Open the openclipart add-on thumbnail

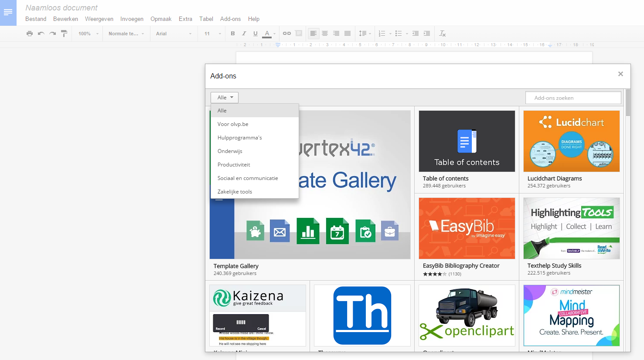467,316
